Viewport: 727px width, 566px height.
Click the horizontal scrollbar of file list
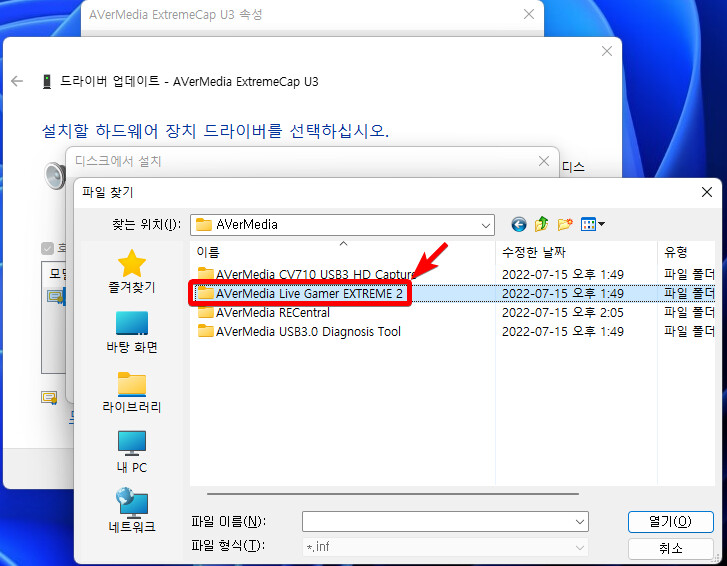[393, 494]
